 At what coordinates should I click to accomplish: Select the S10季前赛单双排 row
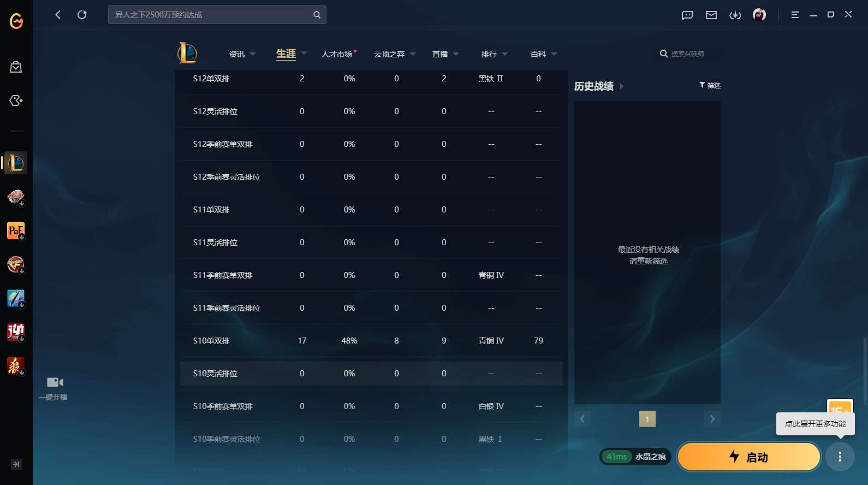click(371, 406)
